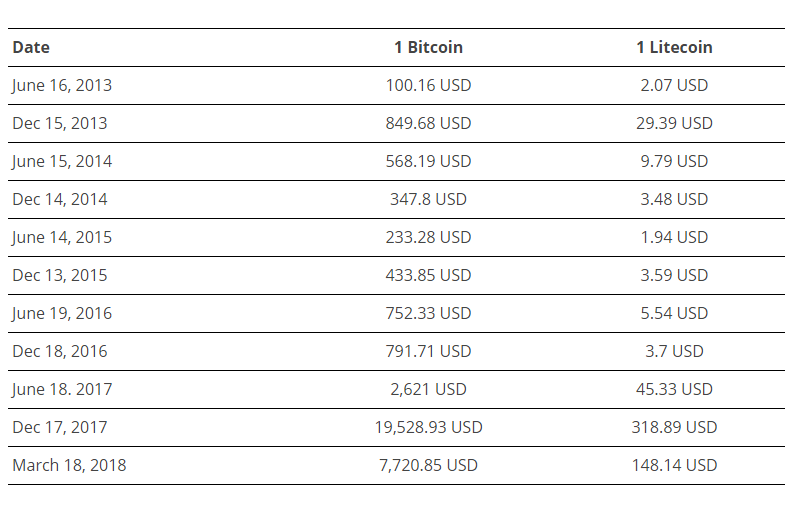Viewport: 810px width, 513px height.
Task: Click the 2.07 USD Litecoin value
Action: click(x=674, y=85)
